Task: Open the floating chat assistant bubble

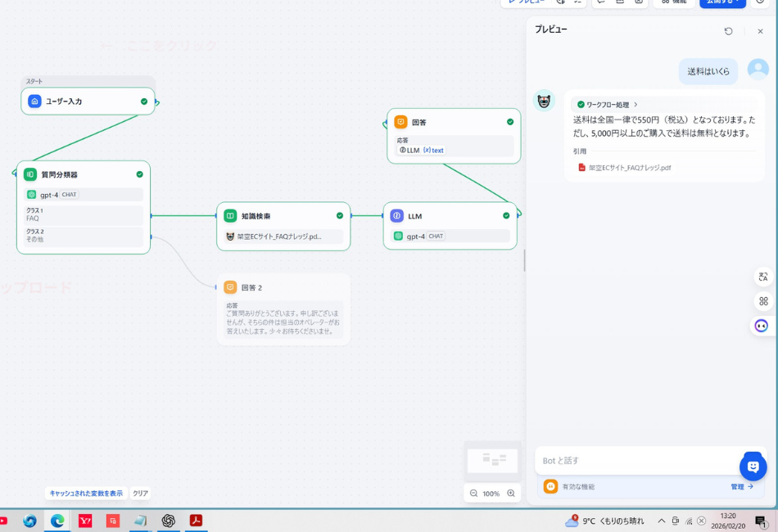Action: click(753, 467)
